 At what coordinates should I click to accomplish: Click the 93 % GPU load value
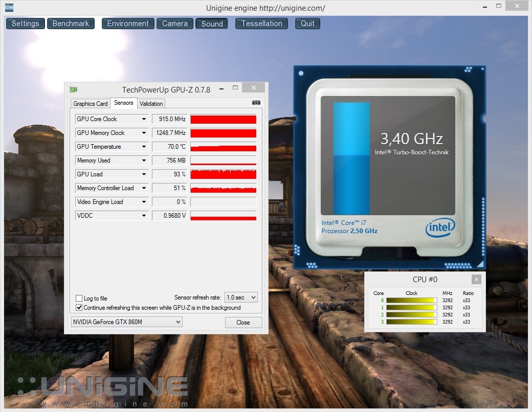coord(169,174)
